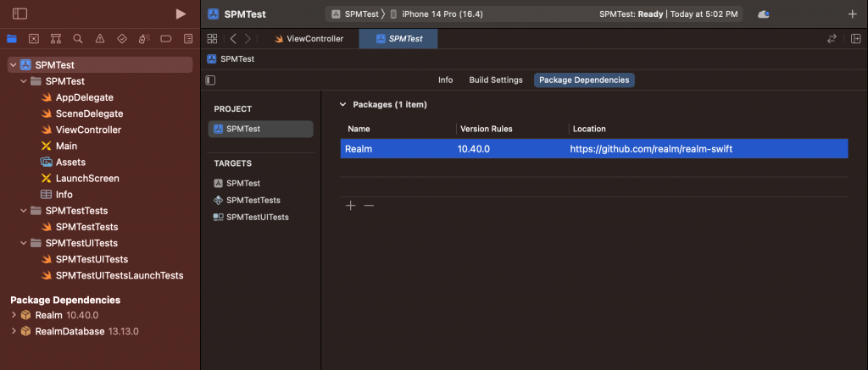Open the Find navigator magnifier icon
This screenshot has width=868, height=370.
78,39
